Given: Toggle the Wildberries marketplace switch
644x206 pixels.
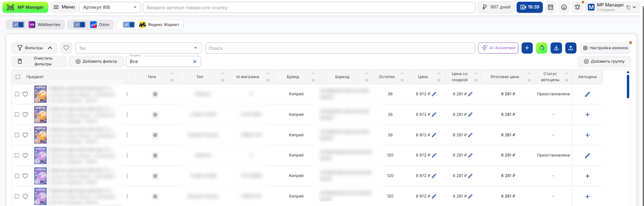Looking at the screenshot, I should point(18,25).
